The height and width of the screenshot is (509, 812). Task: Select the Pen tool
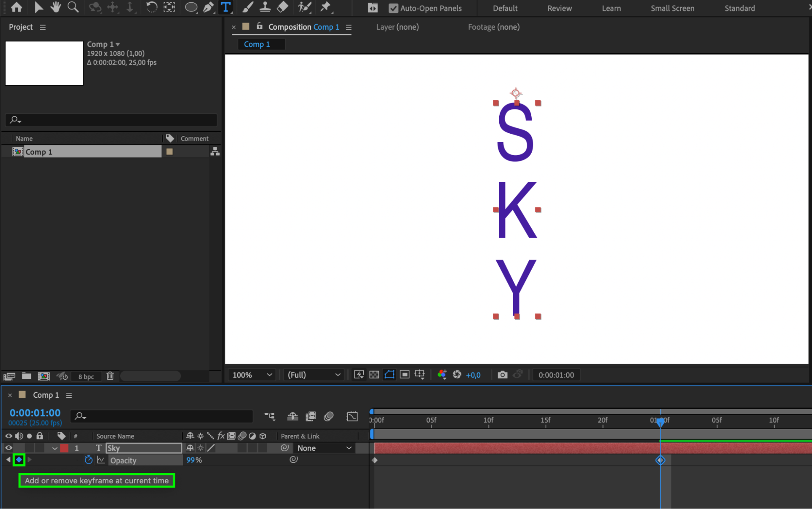(x=208, y=7)
